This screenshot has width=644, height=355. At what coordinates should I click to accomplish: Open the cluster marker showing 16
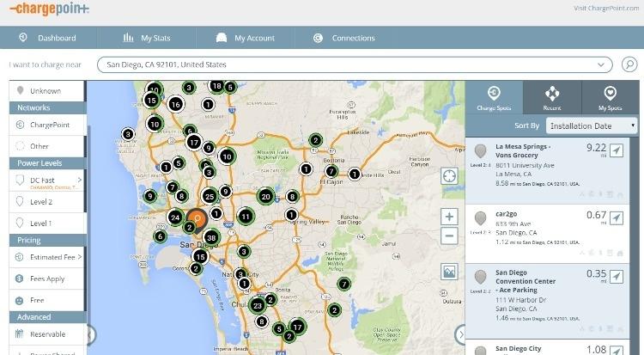tap(176, 105)
